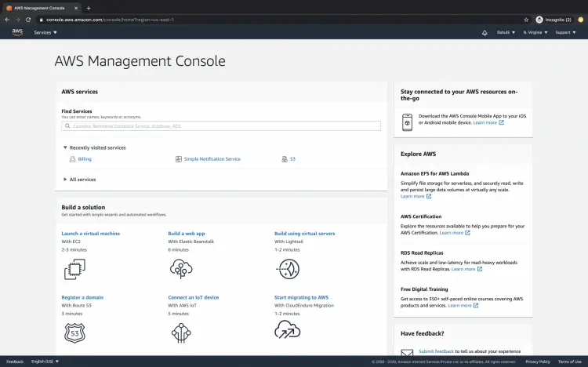Viewport: 588px width, 367px height.
Task: Click the AWS IoT device icon
Action: [x=181, y=332]
